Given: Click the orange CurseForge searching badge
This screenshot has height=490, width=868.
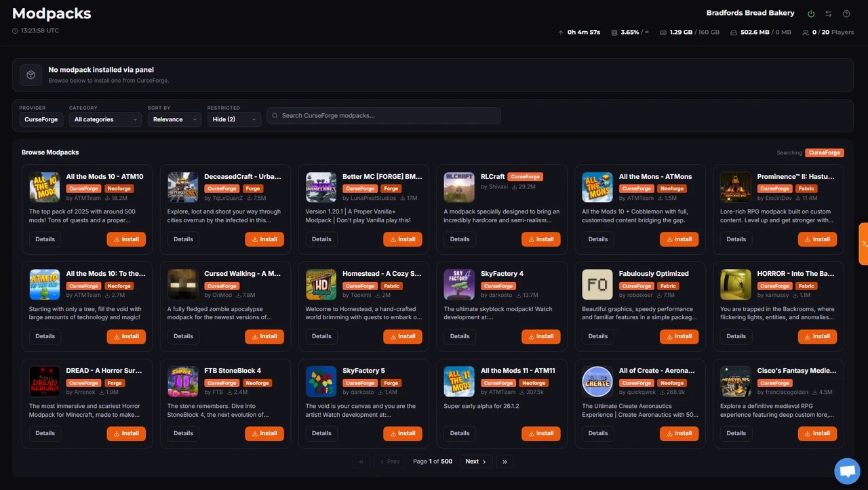Looking at the screenshot, I should (825, 152).
